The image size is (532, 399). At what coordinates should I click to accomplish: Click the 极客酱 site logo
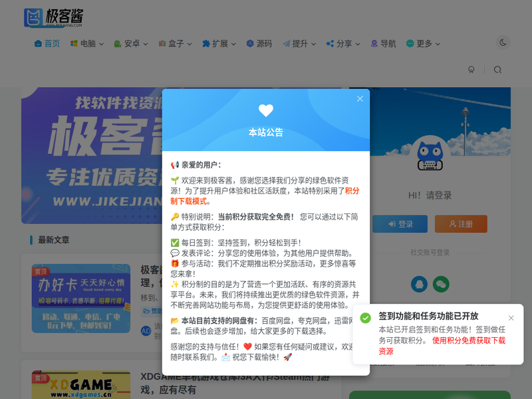point(54,18)
